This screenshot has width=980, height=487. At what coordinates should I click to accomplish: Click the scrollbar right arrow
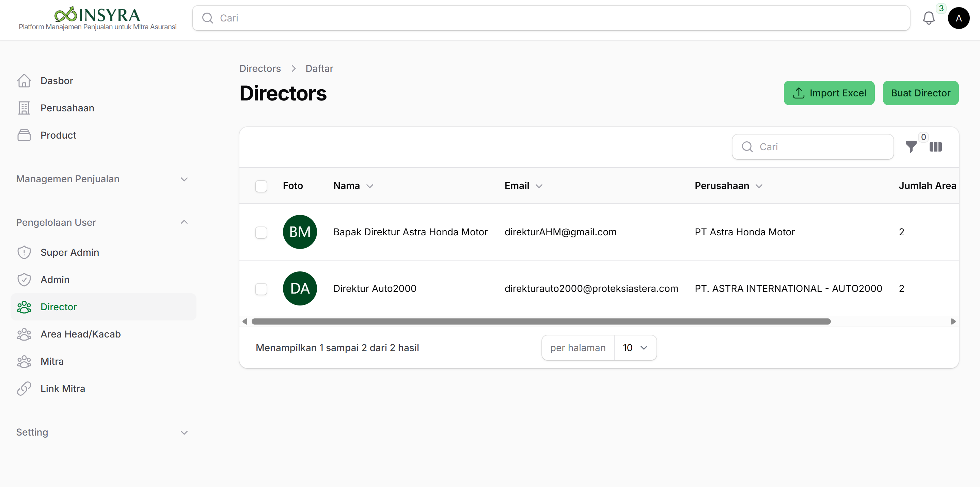pos(953,321)
